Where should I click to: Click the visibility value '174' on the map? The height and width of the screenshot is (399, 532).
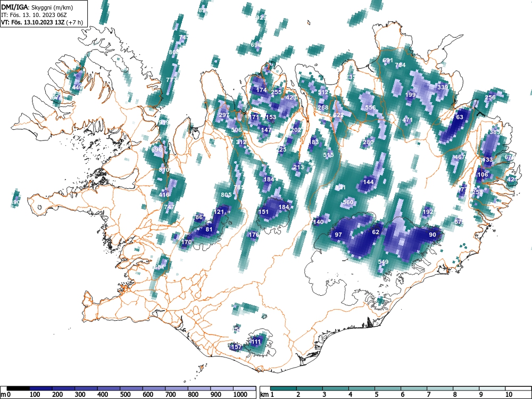262,90
